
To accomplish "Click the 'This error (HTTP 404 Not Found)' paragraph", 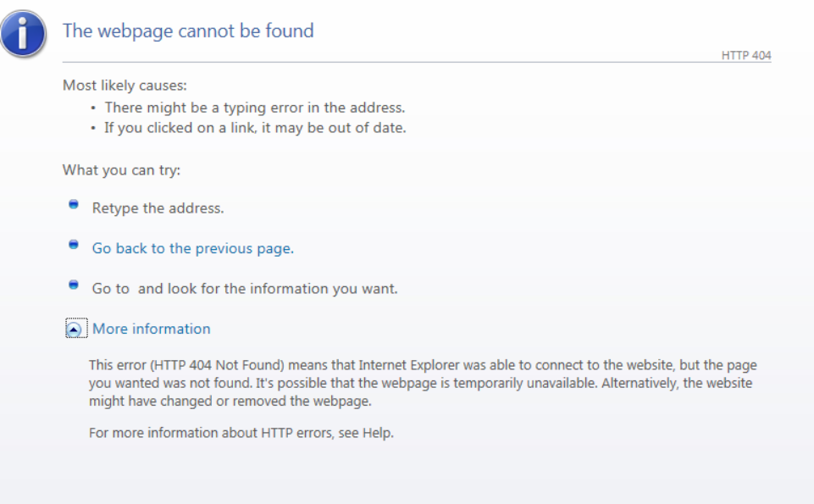I will [x=423, y=383].
